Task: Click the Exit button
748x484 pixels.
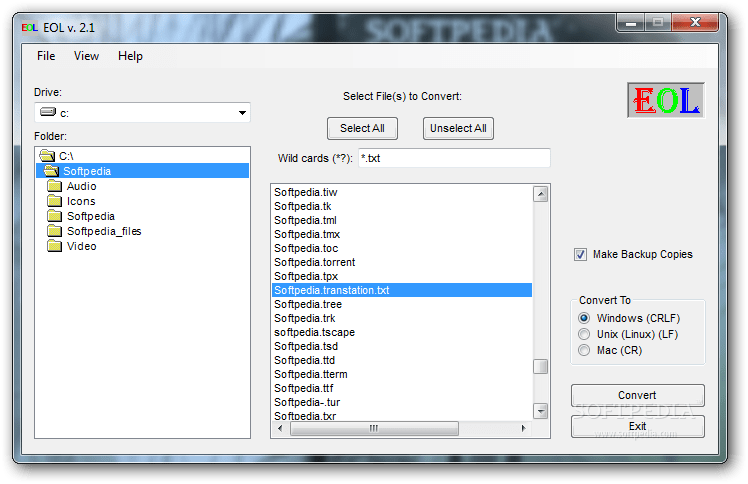Action: coord(637,426)
